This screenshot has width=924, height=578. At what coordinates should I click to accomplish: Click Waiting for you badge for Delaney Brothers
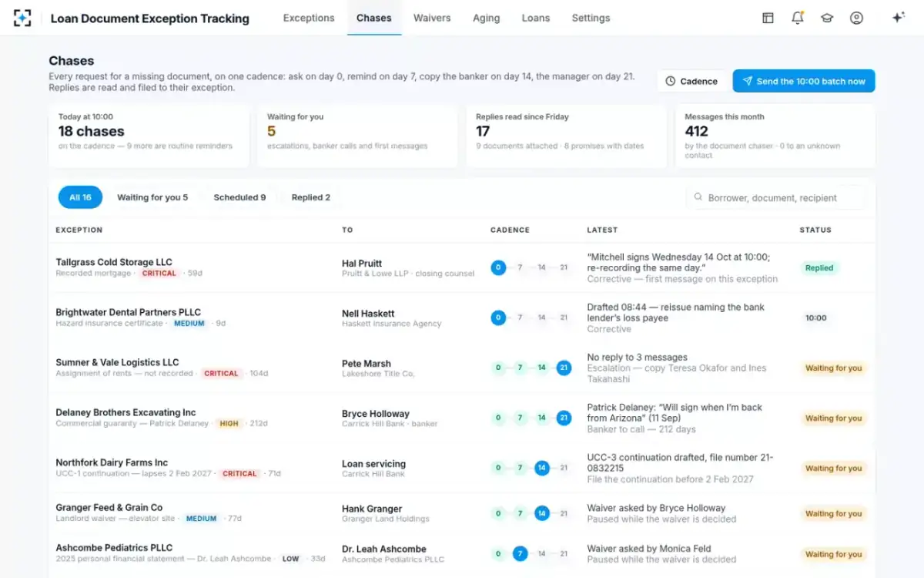pos(834,418)
